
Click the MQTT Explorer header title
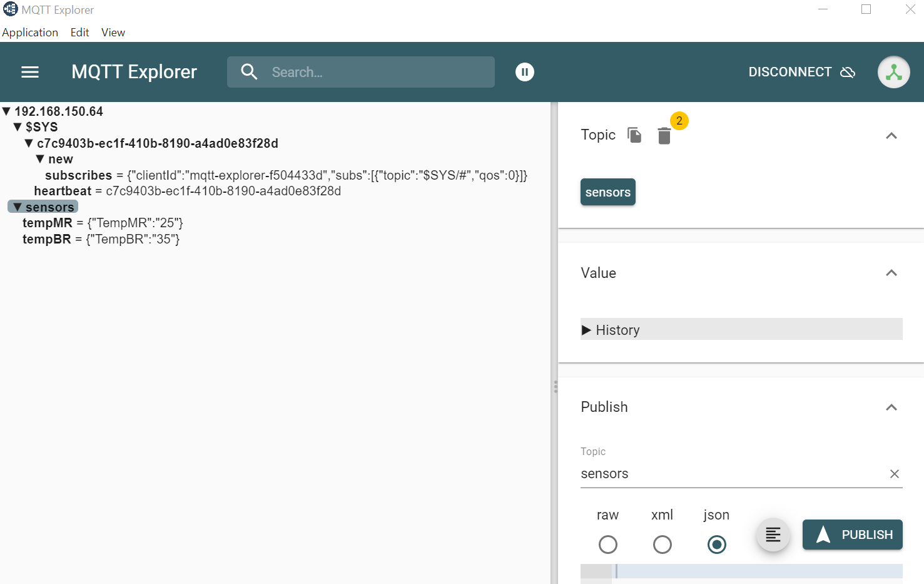[134, 72]
